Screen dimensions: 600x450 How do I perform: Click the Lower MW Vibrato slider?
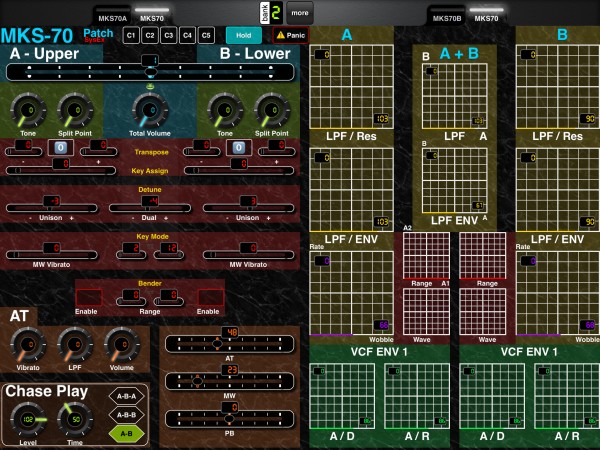point(248,255)
